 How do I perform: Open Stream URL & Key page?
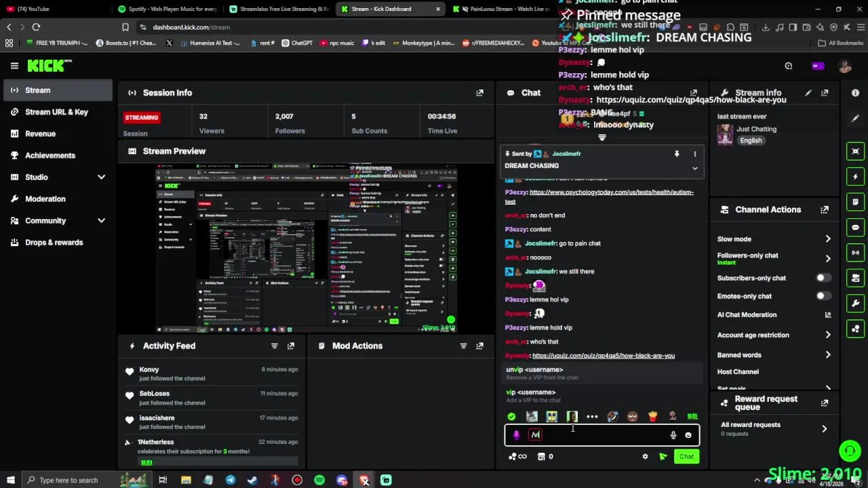point(58,112)
